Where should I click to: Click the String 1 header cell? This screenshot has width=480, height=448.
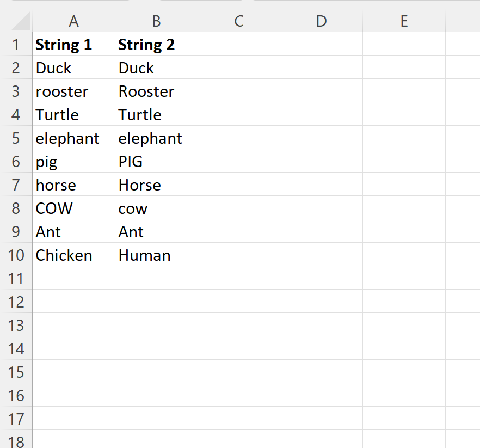point(73,44)
